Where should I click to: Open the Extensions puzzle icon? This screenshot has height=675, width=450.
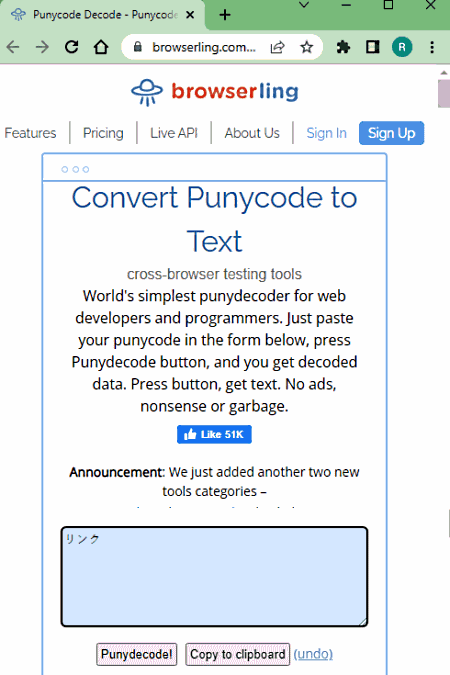click(x=343, y=47)
